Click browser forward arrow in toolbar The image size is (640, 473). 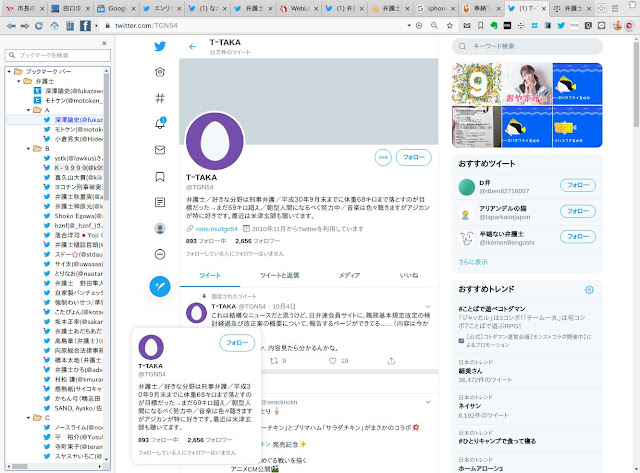(25, 26)
